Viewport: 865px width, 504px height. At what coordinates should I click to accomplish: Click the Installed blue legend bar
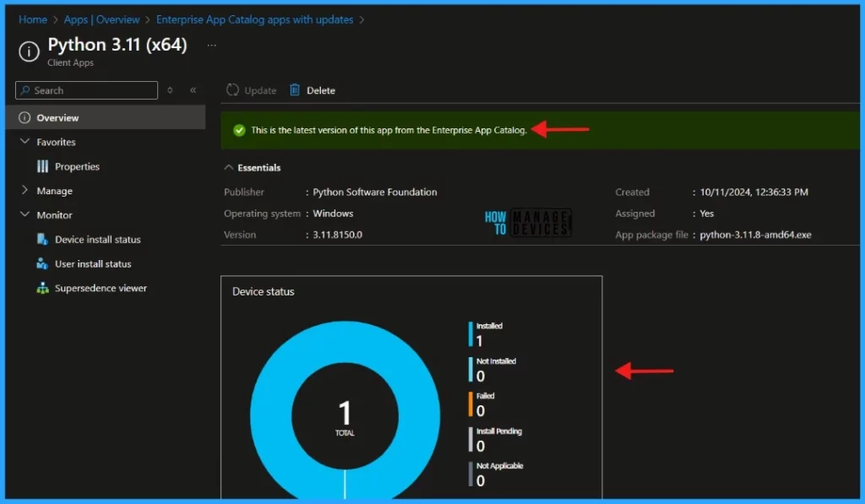[x=471, y=334]
